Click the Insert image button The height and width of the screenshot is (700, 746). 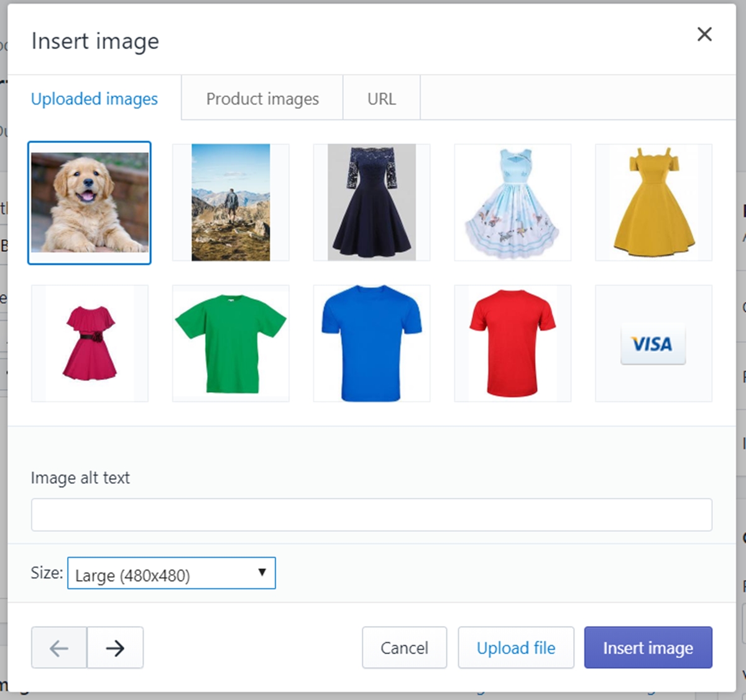pos(648,648)
